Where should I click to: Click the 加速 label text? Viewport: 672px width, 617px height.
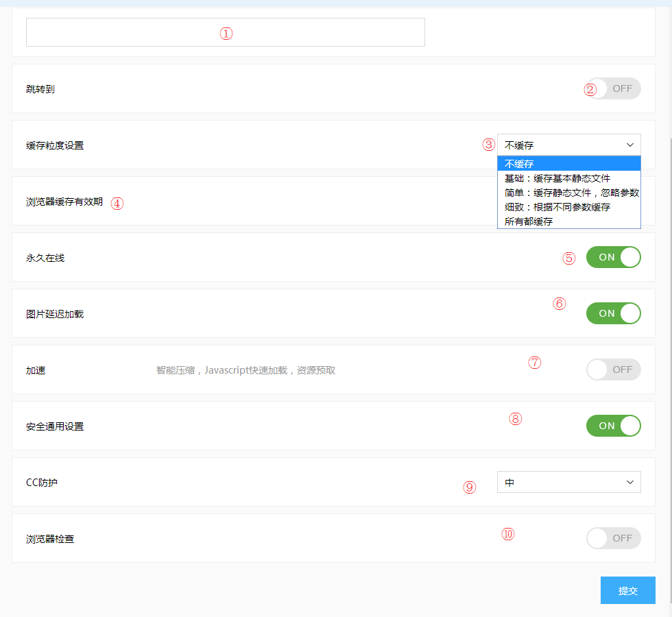click(x=36, y=370)
